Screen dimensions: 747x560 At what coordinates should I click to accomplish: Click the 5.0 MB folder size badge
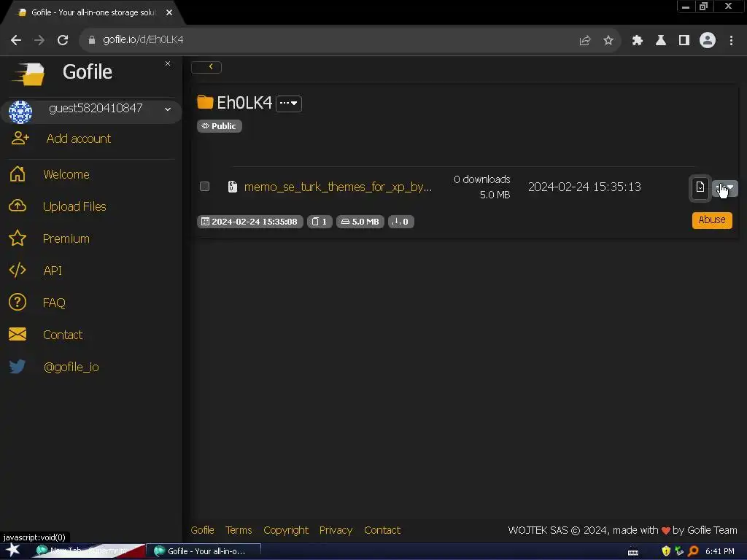[x=360, y=222]
